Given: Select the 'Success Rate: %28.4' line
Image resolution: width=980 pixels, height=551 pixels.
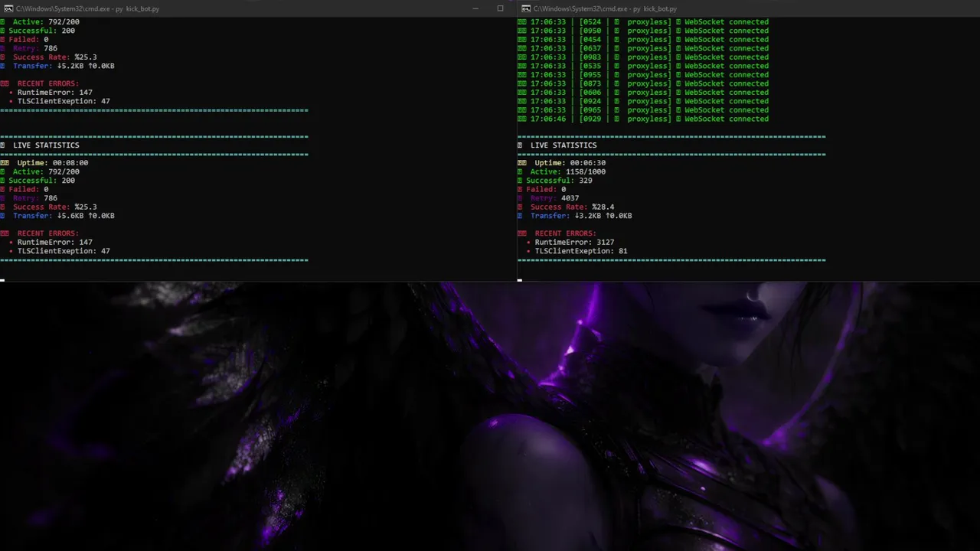Looking at the screenshot, I should click(566, 207).
